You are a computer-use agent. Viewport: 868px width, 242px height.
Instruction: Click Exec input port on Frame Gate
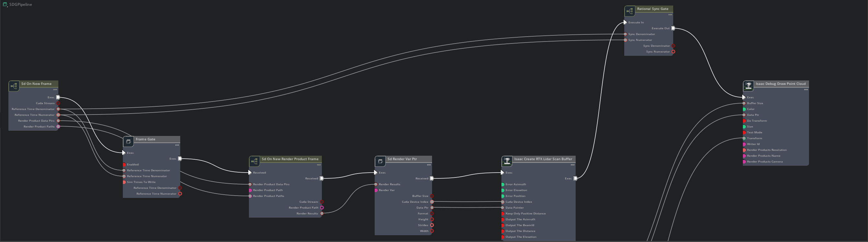(124, 153)
